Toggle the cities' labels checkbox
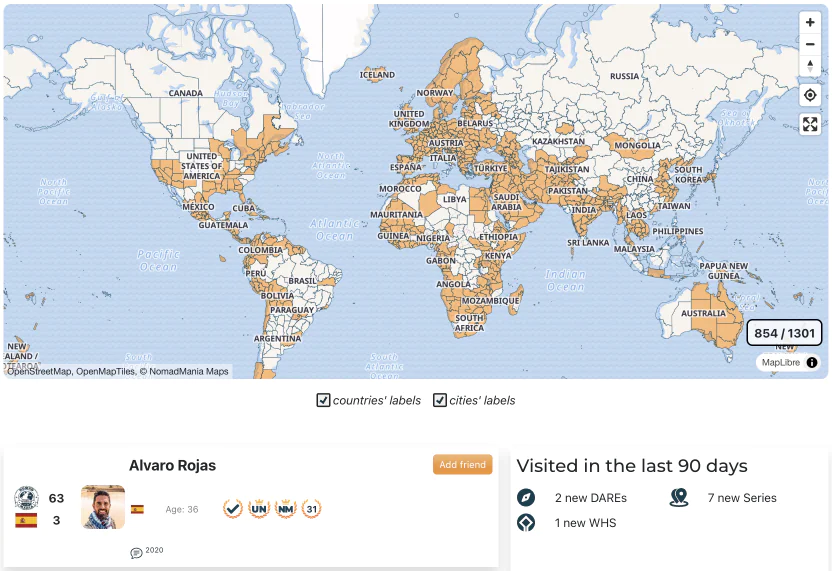This screenshot has width=832, height=571. tap(439, 401)
